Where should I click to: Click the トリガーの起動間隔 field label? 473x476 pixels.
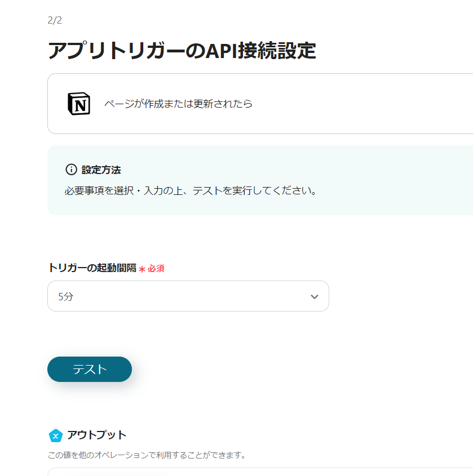[95, 269]
